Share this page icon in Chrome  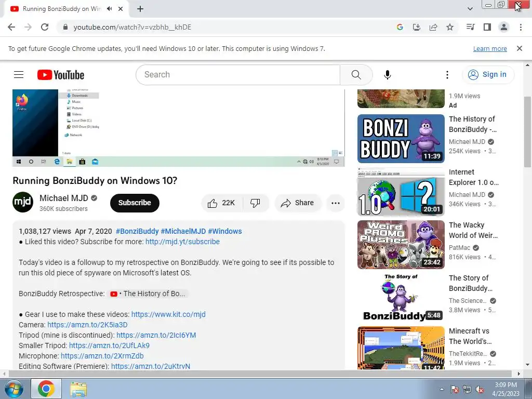tap(433, 27)
